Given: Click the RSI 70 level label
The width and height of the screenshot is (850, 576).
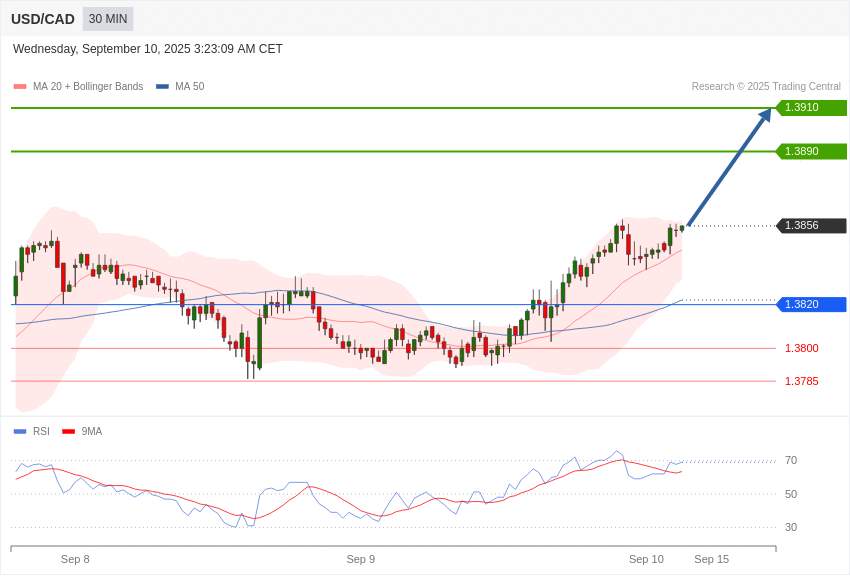Looking at the screenshot, I should click(790, 461).
